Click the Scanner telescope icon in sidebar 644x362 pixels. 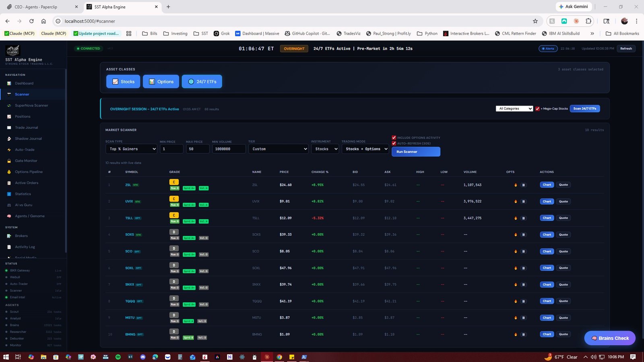[9, 95]
